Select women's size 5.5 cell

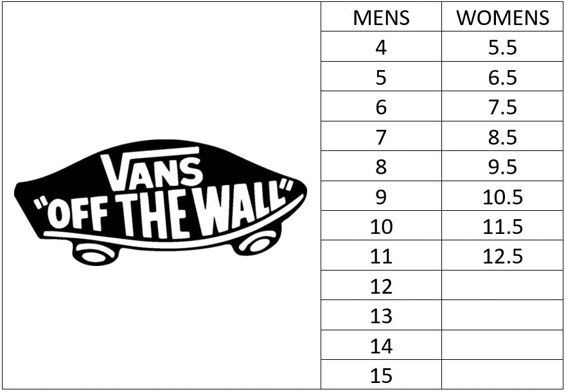click(x=502, y=48)
